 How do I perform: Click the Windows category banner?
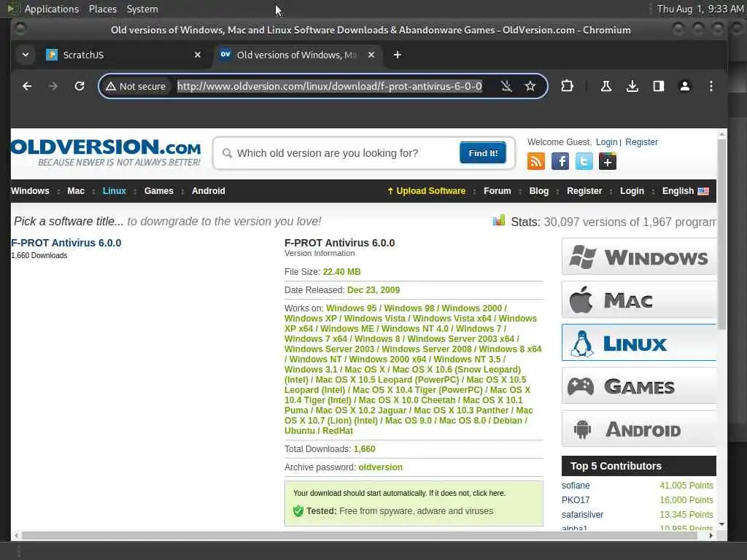pyautogui.click(x=639, y=257)
